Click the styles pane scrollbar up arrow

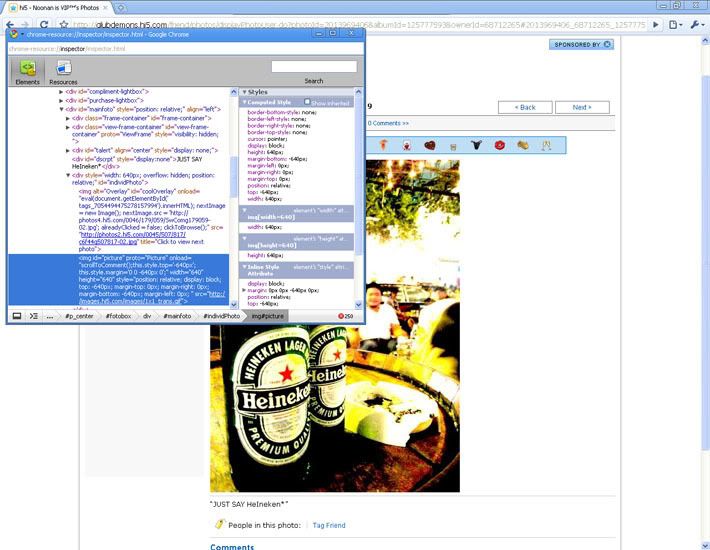(358, 92)
